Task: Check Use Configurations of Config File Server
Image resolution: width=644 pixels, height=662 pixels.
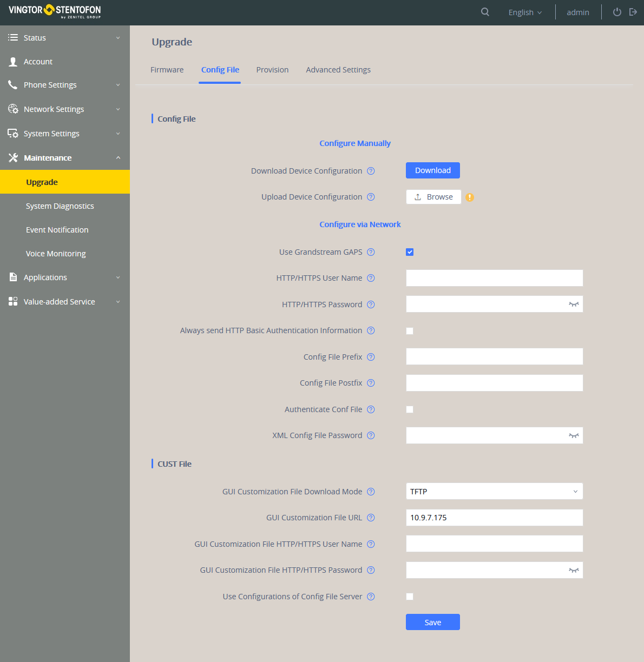Action: pyautogui.click(x=410, y=597)
